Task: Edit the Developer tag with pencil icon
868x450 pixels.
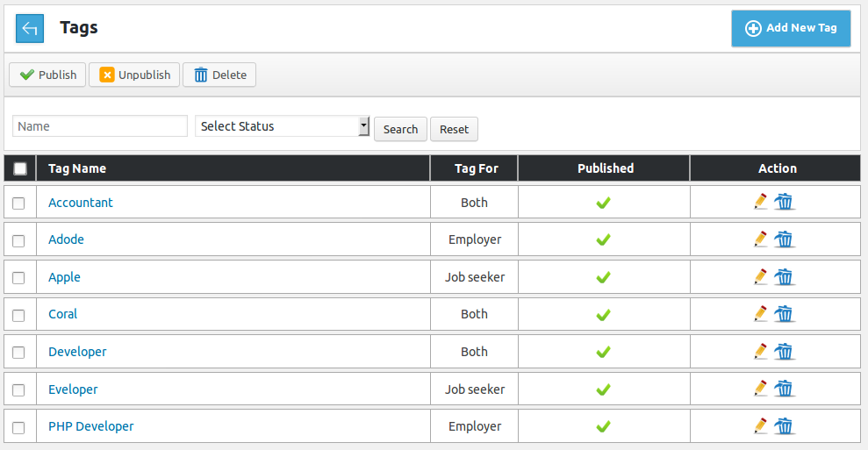Action: (x=761, y=351)
